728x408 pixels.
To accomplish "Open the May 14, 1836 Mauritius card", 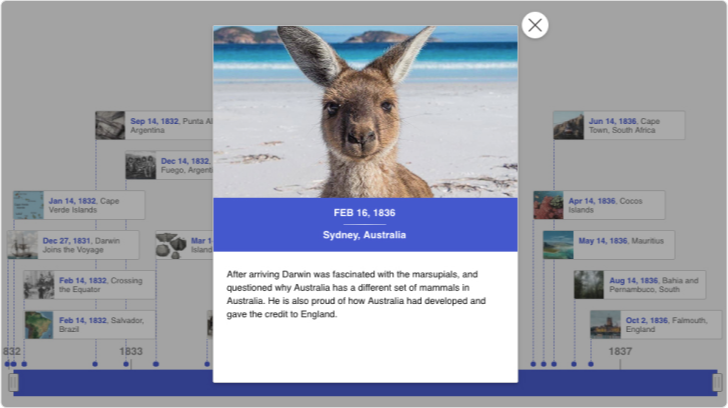I will [609, 245].
